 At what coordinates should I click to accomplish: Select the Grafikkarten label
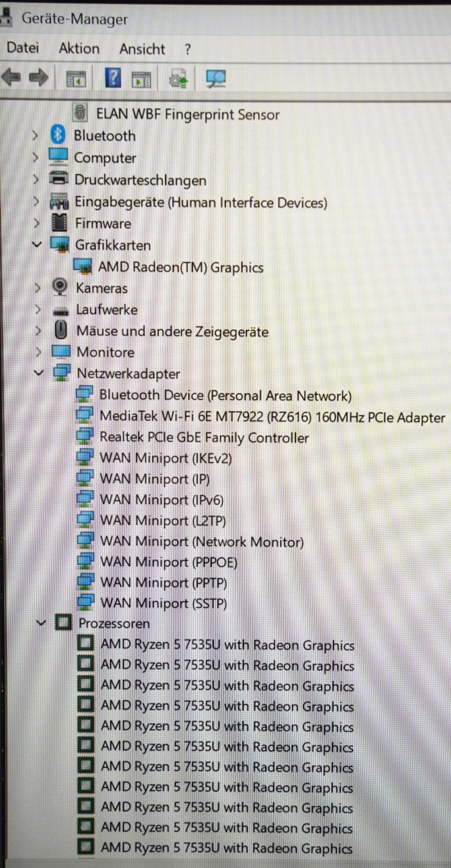pos(113,245)
